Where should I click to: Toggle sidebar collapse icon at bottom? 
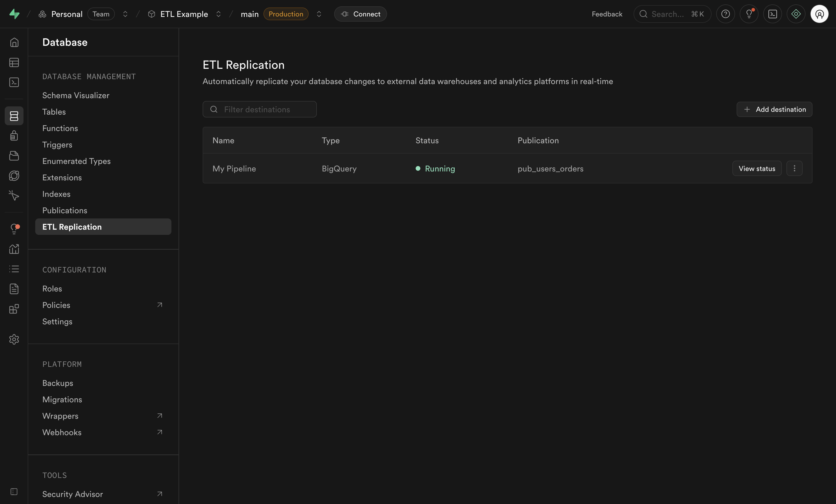pyautogui.click(x=14, y=492)
